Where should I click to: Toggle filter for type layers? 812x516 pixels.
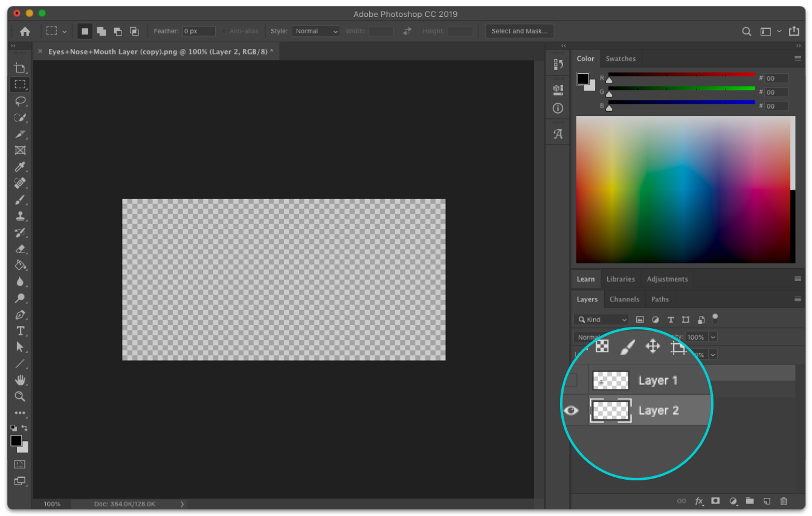click(x=671, y=320)
